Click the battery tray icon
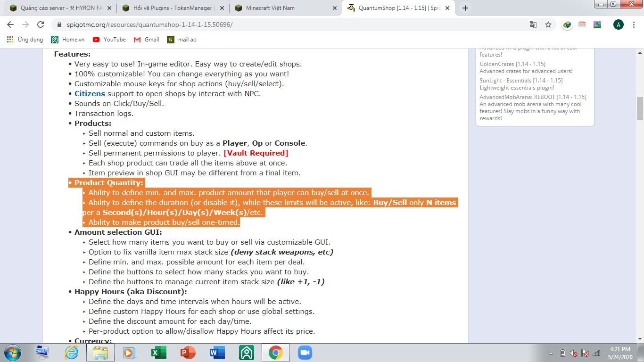 point(562,353)
